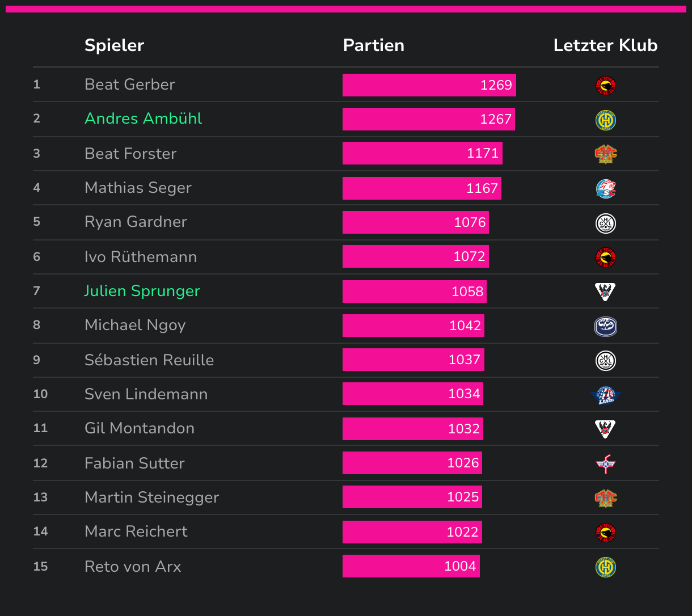Viewport: 692px width, 616px height.
Task: Click the Kloten logo in Fabian Sutter's row
Action: [x=606, y=463]
